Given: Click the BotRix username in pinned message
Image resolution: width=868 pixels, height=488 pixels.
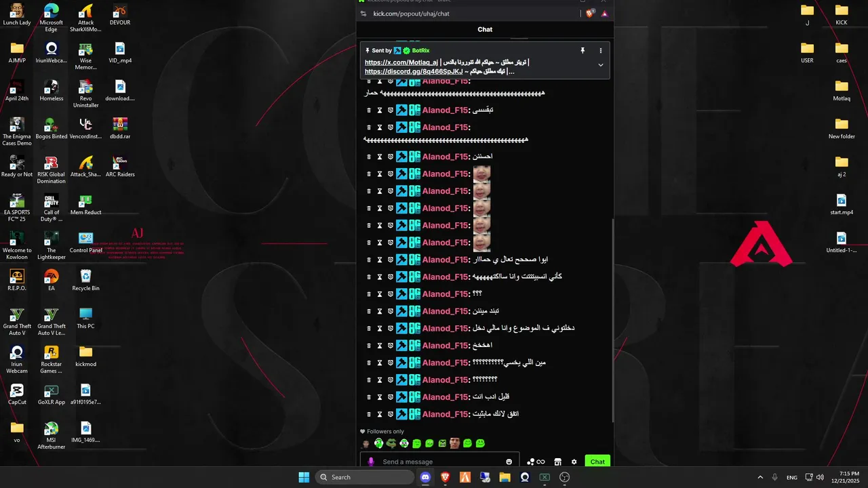Looking at the screenshot, I should [x=420, y=51].
